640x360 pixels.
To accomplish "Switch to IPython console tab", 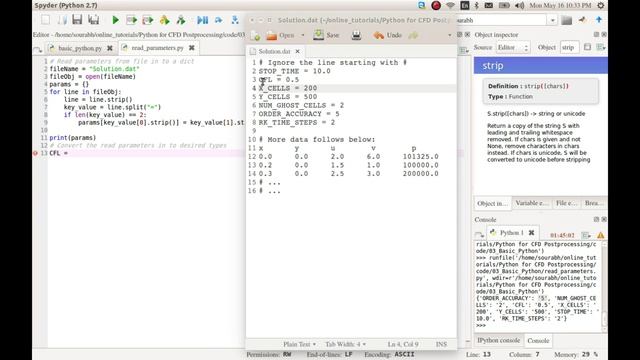I will click(x=498, y=340).
